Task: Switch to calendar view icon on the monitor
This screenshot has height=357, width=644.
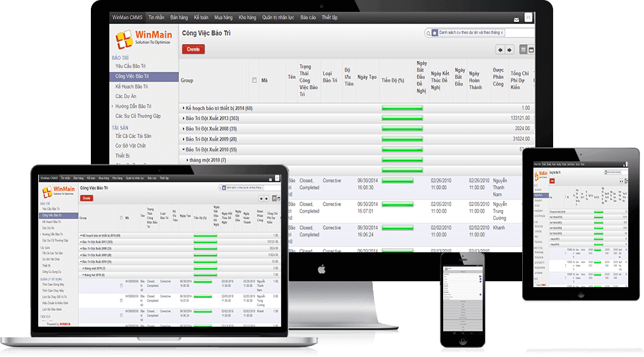Action: pyautogui.click(x=531, y=49)
